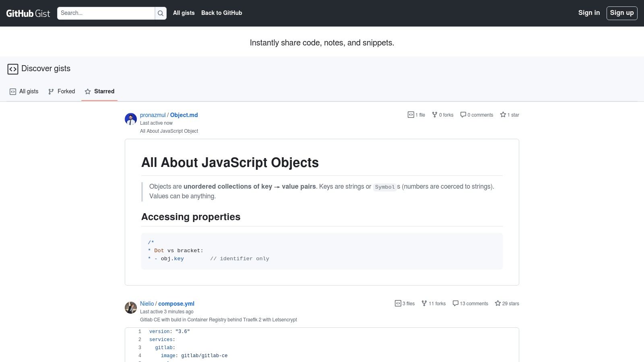The image size is (644, 362).
Task: Click the "1 file" icon on Object.md gist
Action: tap(410, 115)
